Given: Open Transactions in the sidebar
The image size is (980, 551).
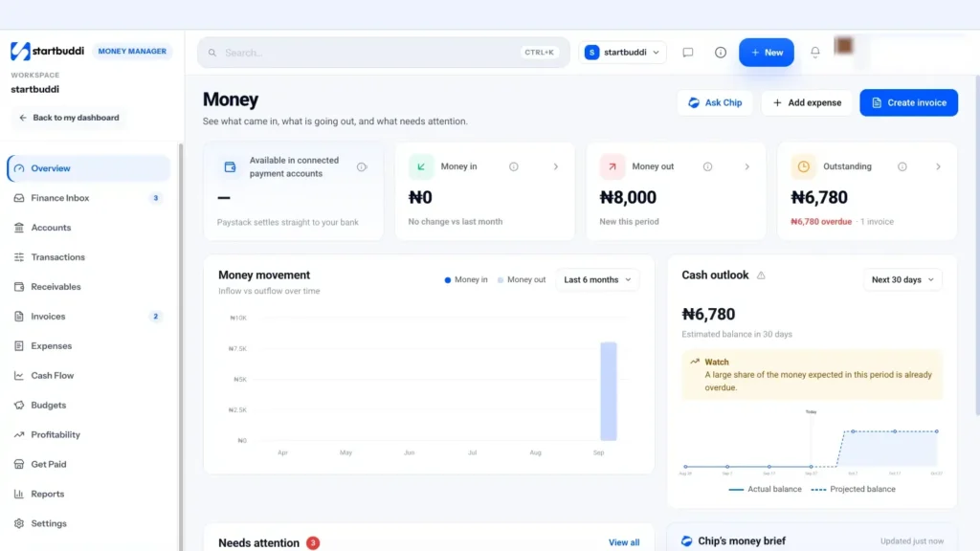Looking at the screenshot, I should click(89, 257).
